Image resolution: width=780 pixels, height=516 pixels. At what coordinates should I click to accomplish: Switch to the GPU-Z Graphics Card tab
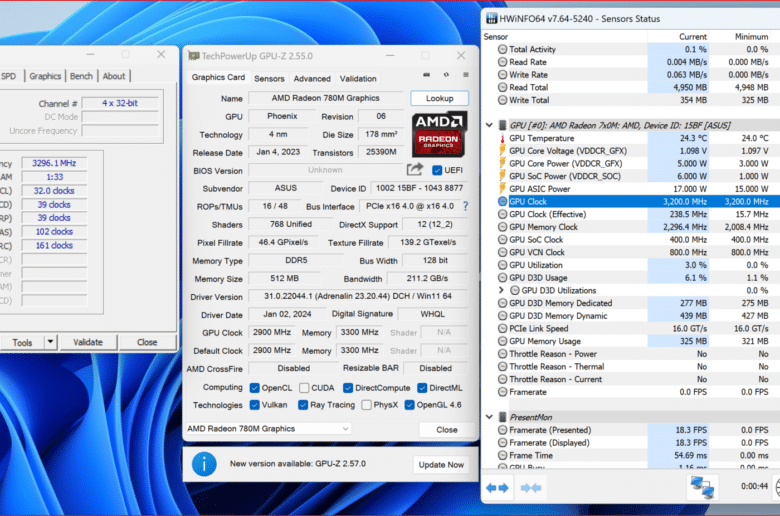coord(218,78)
